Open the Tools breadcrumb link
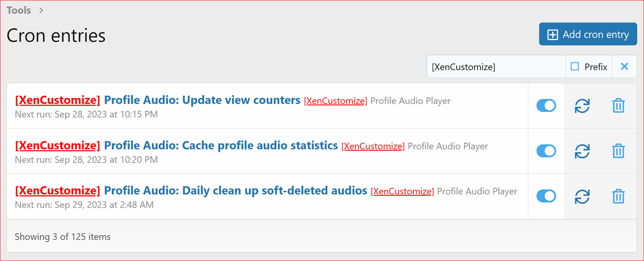Image resolution: width=644 pixels, height=261 pixels. coord(19,10)
